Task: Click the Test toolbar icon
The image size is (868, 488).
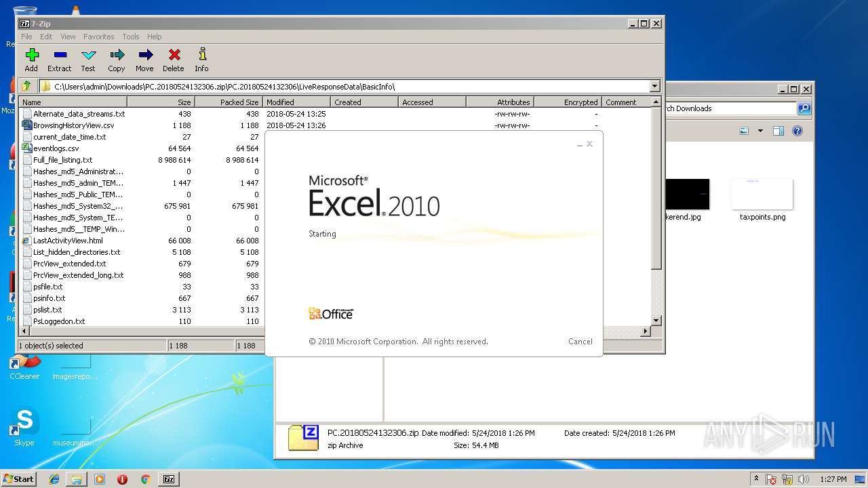Action: click(88, 60)
